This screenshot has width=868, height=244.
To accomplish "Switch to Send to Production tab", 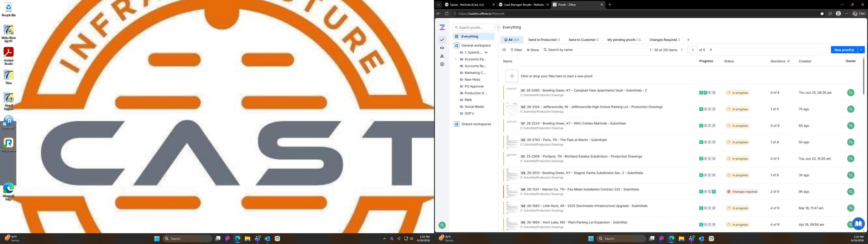I will pyautogui.click(x=544, y=40).
